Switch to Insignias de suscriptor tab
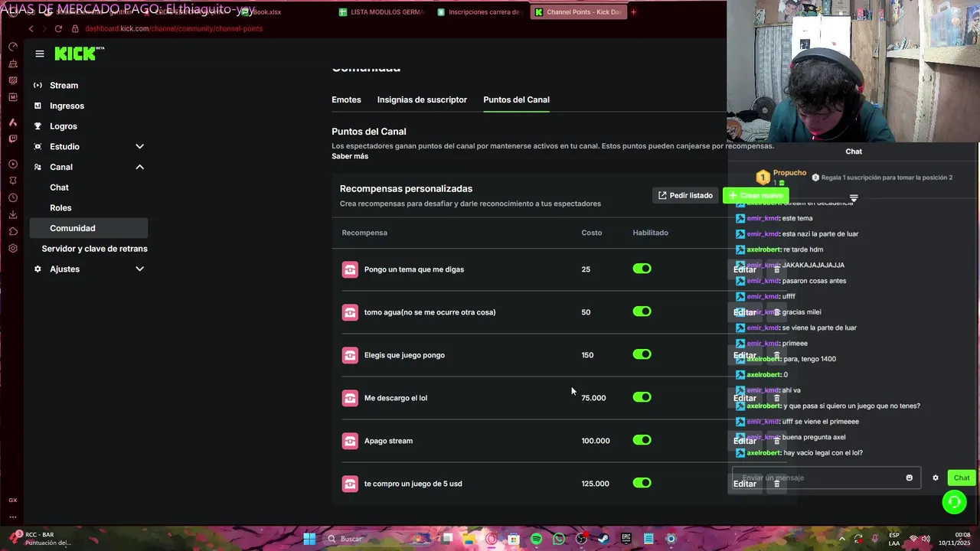The image size is (980, 551). [x=422, y=99]
